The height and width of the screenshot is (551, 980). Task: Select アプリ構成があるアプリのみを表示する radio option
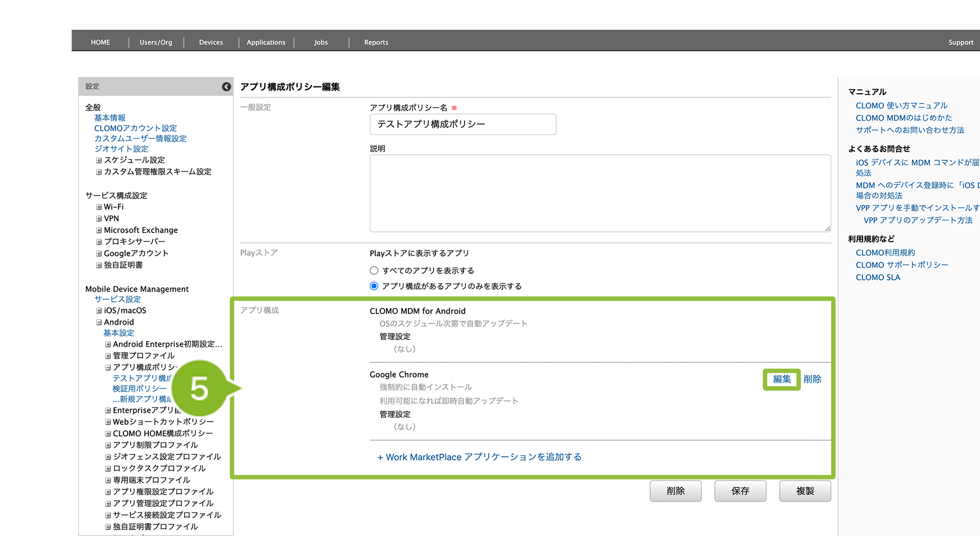click(374, 286)
